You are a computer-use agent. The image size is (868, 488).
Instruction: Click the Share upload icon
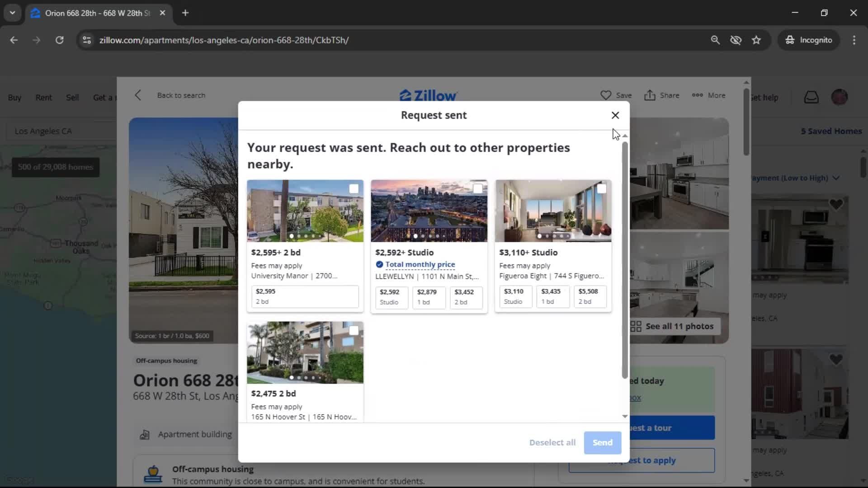[650, 95]
